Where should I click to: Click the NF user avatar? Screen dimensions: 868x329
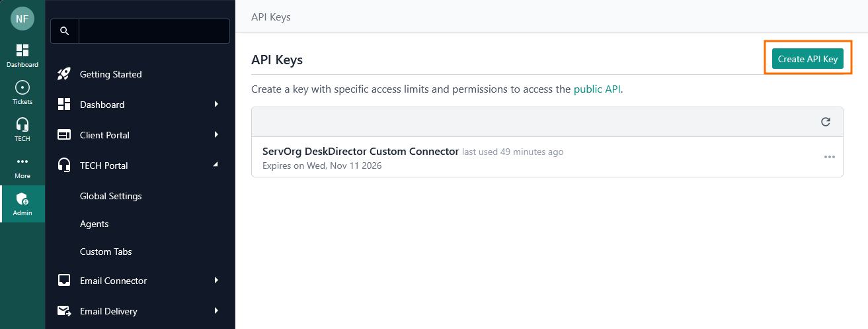pyautogui.click(x=22, y=19)
